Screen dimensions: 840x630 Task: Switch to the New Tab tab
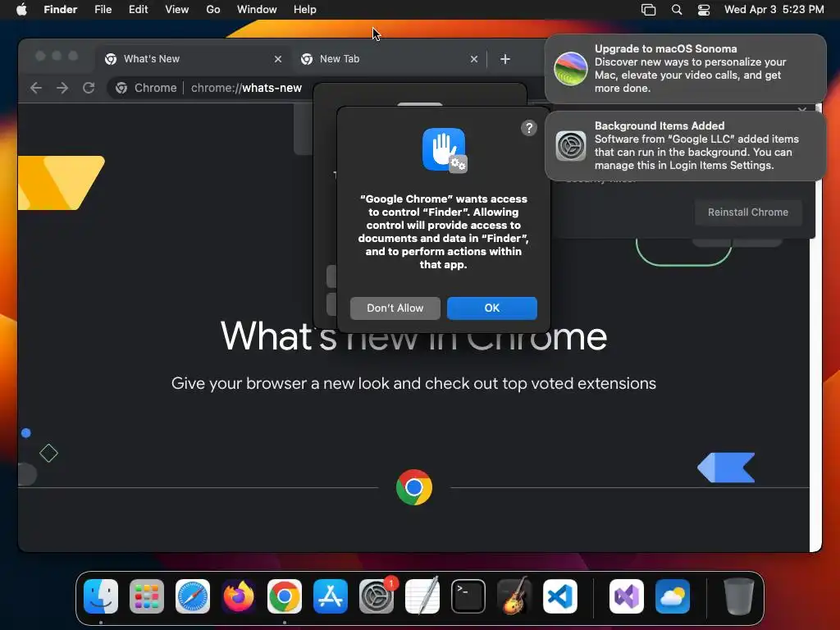(390, 59)
